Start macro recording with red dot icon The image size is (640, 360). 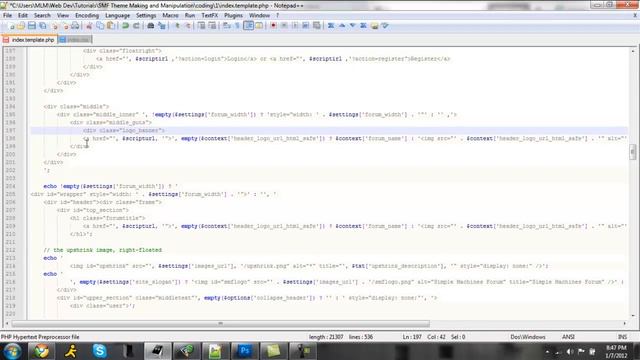(x=273, y=26)
